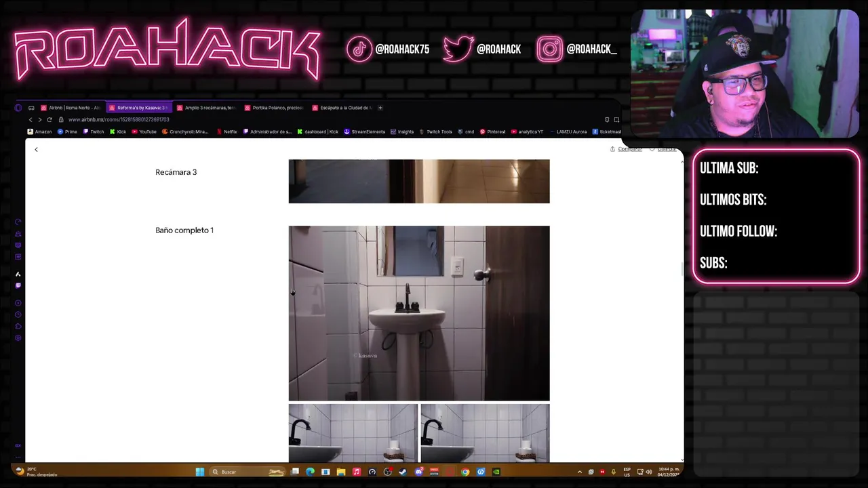
Task: Open the NVIDIA app on the taskbar
Action: [x=496, y=472]
